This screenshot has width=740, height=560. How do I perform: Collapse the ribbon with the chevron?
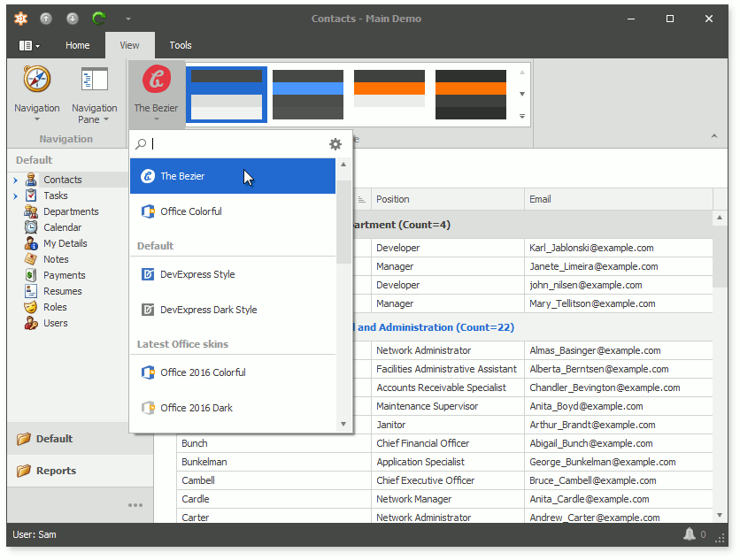(x=714, y=136)
